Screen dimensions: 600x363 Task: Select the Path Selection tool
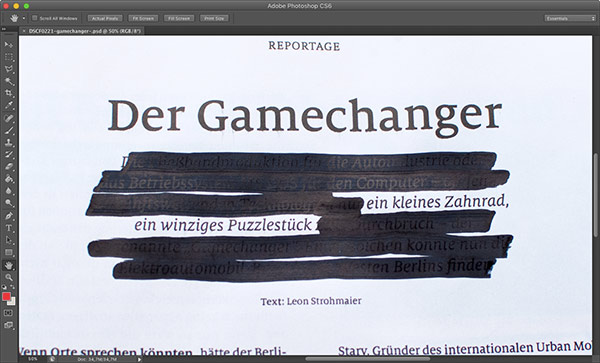[x=8, y=240]
